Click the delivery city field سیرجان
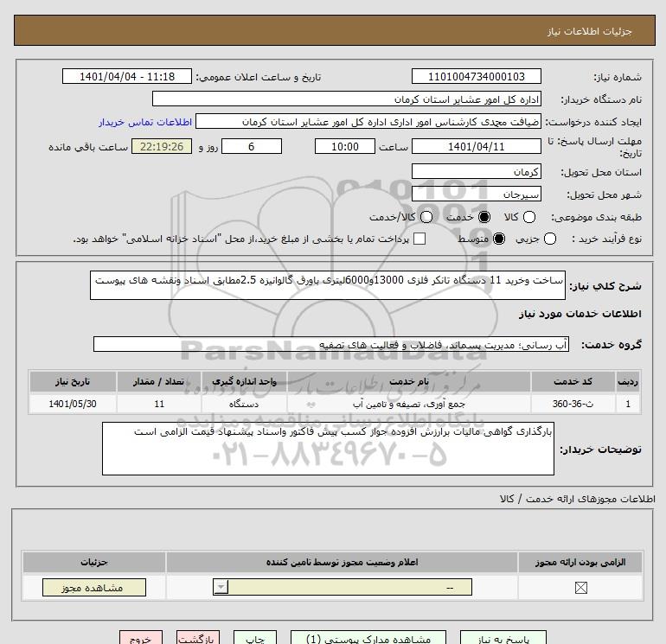 (476, 194)
